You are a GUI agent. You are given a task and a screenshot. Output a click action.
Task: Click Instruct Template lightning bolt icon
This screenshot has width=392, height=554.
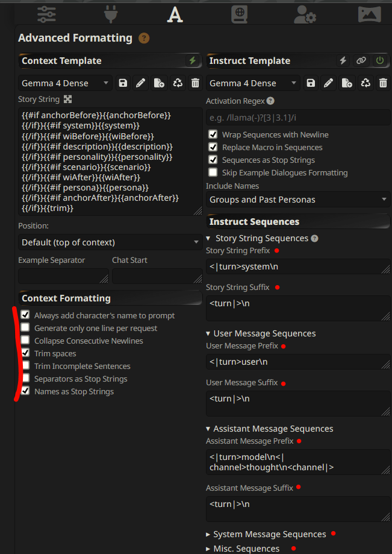coord(343,60)
